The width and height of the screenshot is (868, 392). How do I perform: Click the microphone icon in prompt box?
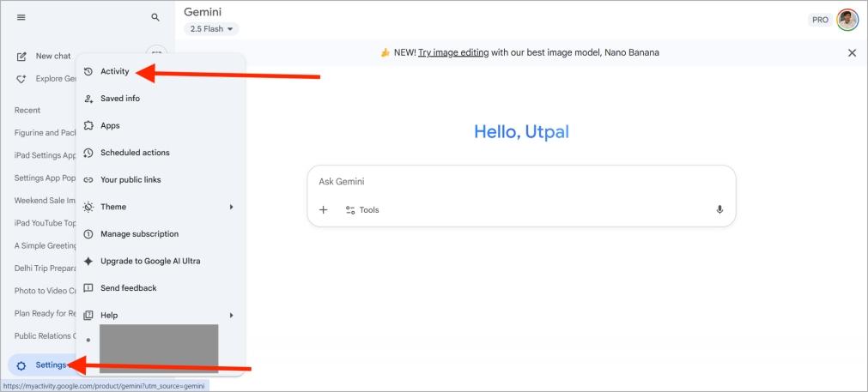click(x=719, y=210)
